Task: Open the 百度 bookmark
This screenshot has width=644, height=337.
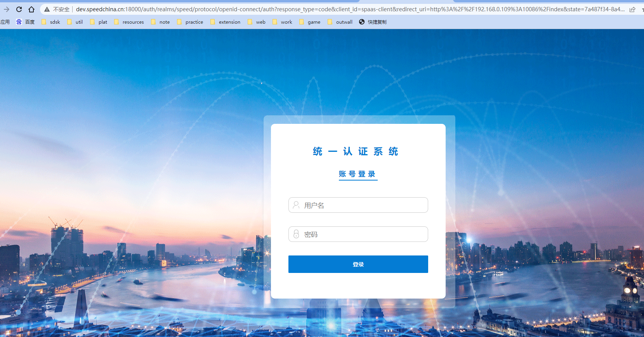Action: tap(26, 22)
